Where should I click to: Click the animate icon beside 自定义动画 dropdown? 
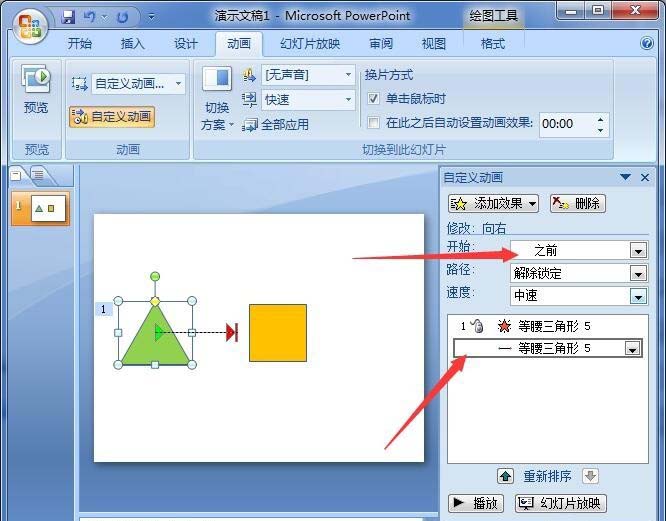[x=79, y=83]
